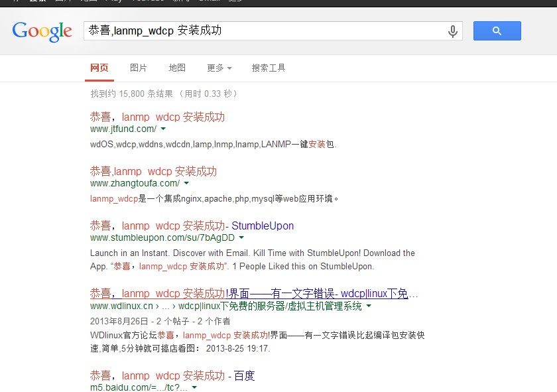
Task: Open the result title above www.zhangtoufa.com
Action: point(154,172)
